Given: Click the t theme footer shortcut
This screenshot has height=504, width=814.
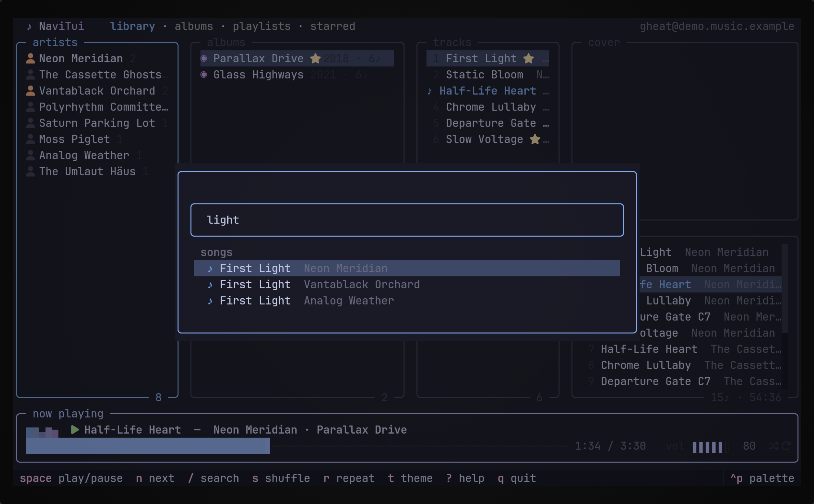Looking at the screenshot, I should point(410,478).
